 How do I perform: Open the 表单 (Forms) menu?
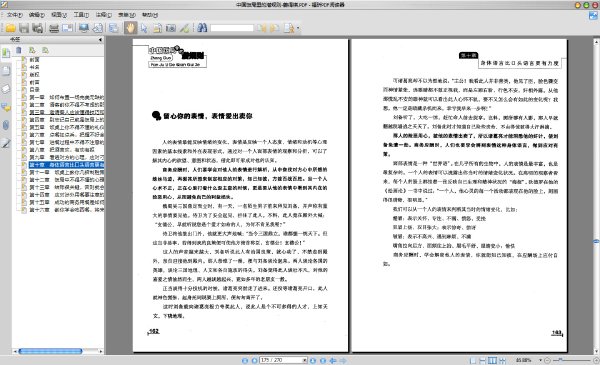pyautogui.click(x=127, y=15)
